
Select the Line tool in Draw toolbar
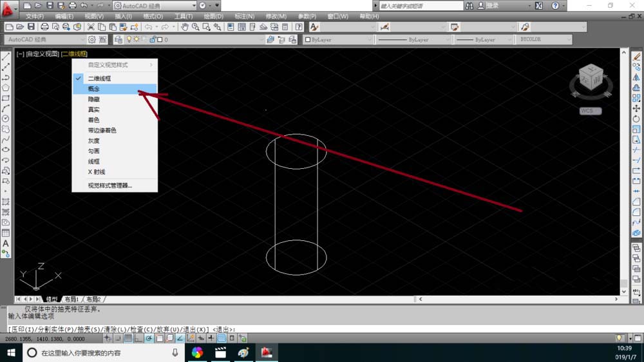tap(6, 56)
